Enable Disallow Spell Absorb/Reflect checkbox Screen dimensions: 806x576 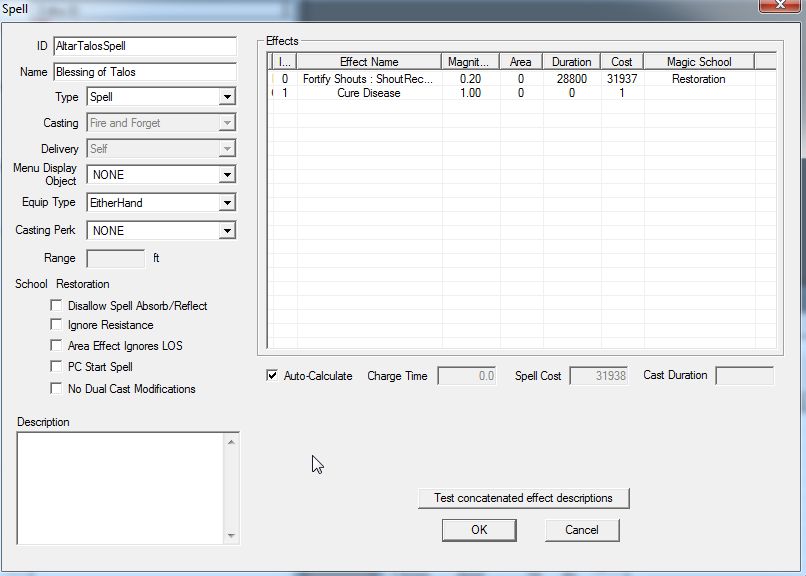point(56,305)
